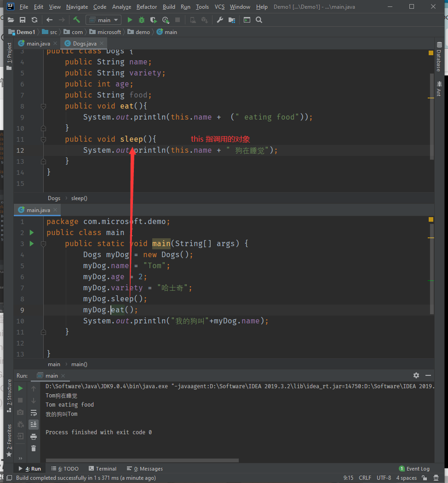Click microsoft folder in navigation bar
Image resolution: width=448 pixels, height=483 pixels.
[105, 32]
